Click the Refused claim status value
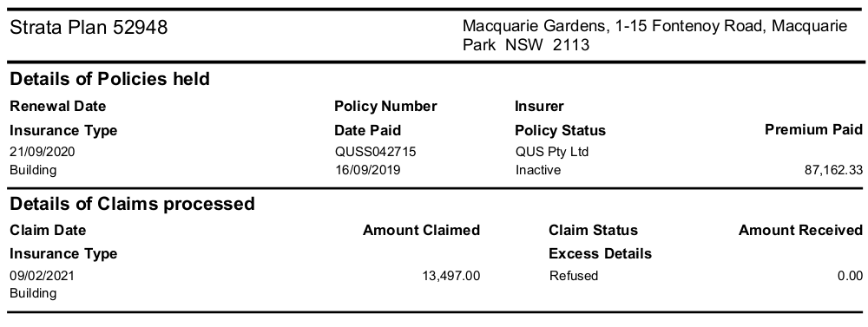 coord(574,276)
